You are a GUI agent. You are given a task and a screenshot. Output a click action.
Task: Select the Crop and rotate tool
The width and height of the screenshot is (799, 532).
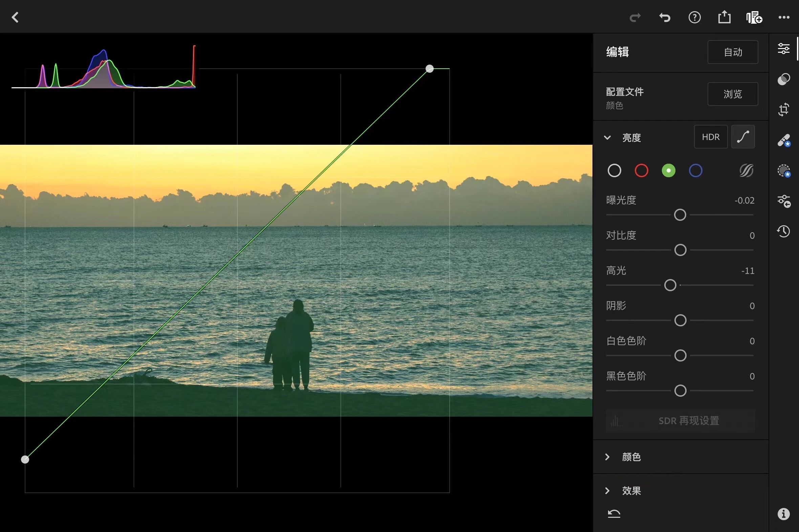click(783, 110)
